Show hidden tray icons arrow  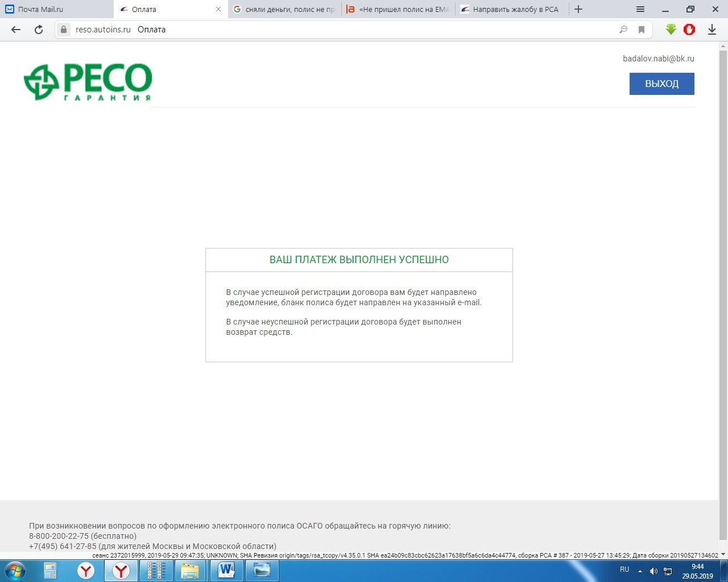[x=640, y=571]
